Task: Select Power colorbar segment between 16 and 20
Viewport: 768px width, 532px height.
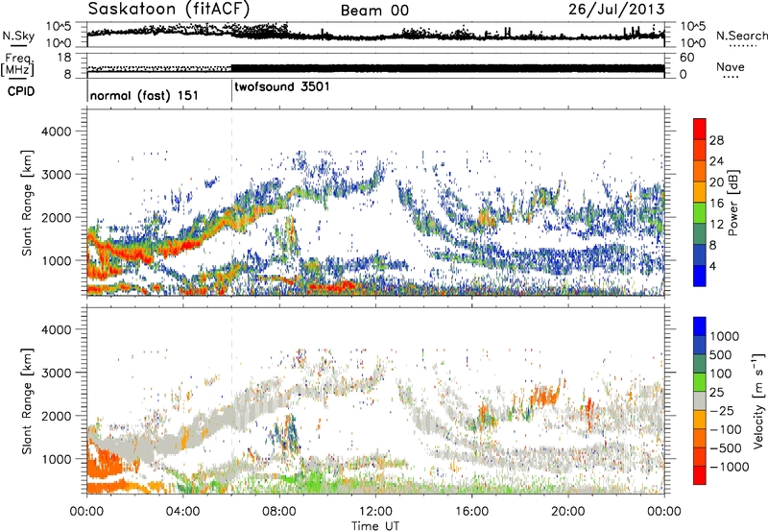Action: coord(700,192)
